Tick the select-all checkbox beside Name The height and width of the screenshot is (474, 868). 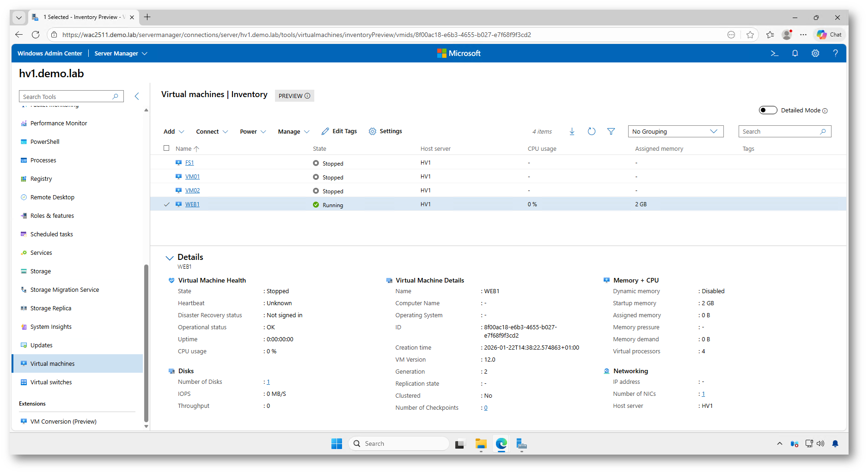[166, 148]
